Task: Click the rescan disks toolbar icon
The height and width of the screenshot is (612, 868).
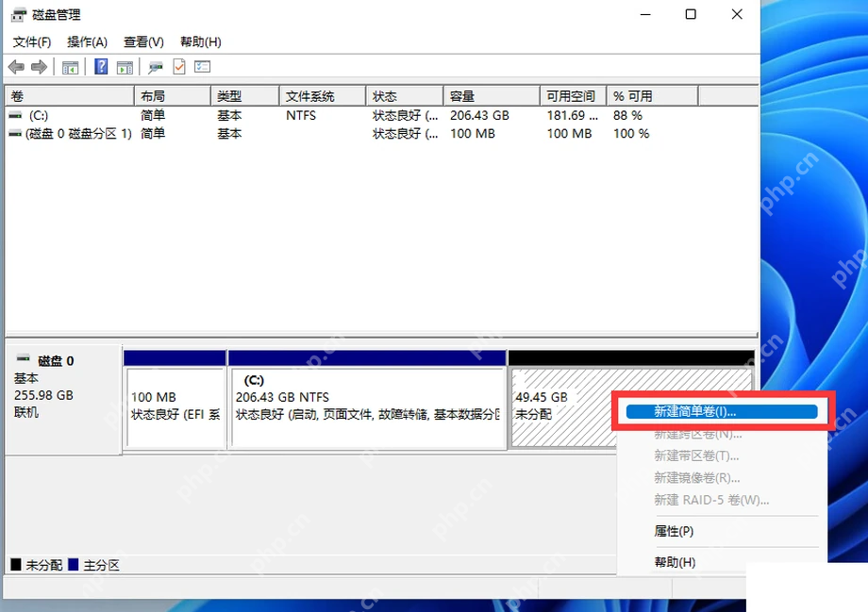Action: click(156, 68)
